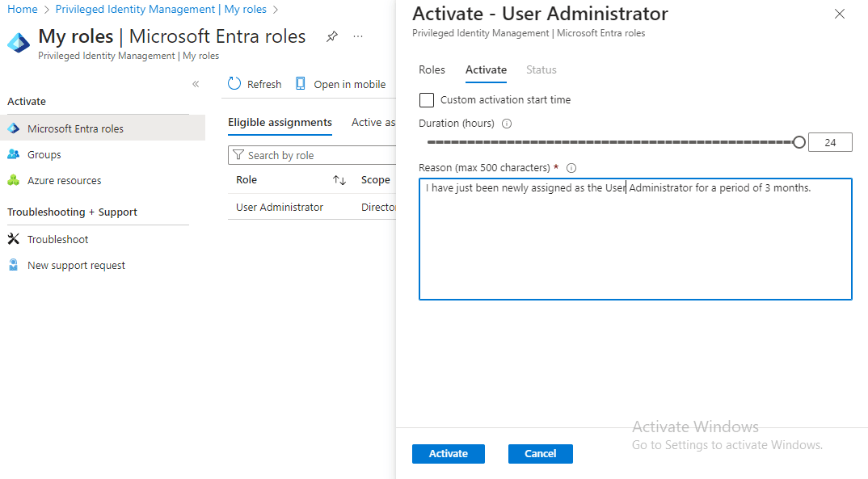The image size is (868, 479).
Task: Open Azure resources in sidebar
Action: [x=64, y=180]
